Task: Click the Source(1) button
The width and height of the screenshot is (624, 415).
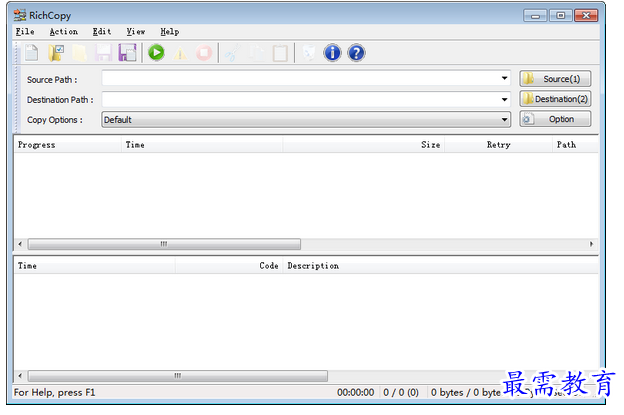Action: (x=555, y=78)
